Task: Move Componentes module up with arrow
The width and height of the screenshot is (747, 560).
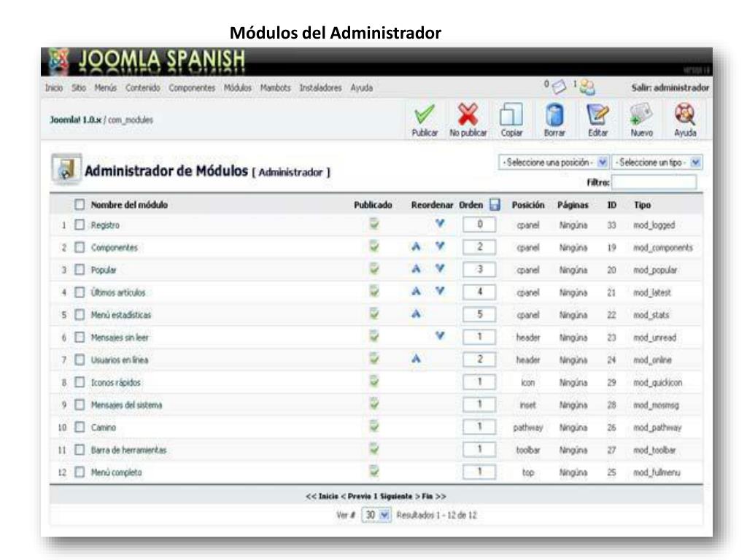Action: click(x=416, y=246)
